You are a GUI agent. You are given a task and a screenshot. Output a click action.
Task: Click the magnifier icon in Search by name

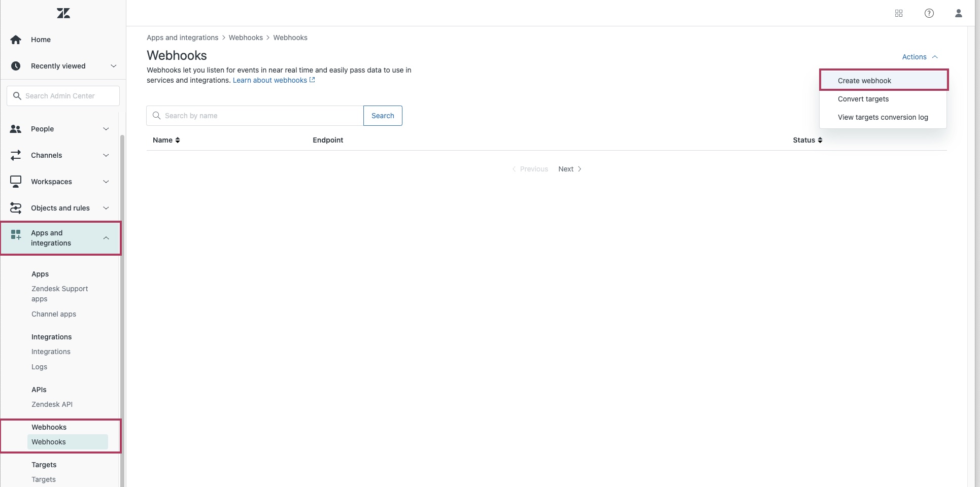tap(157, 116)
